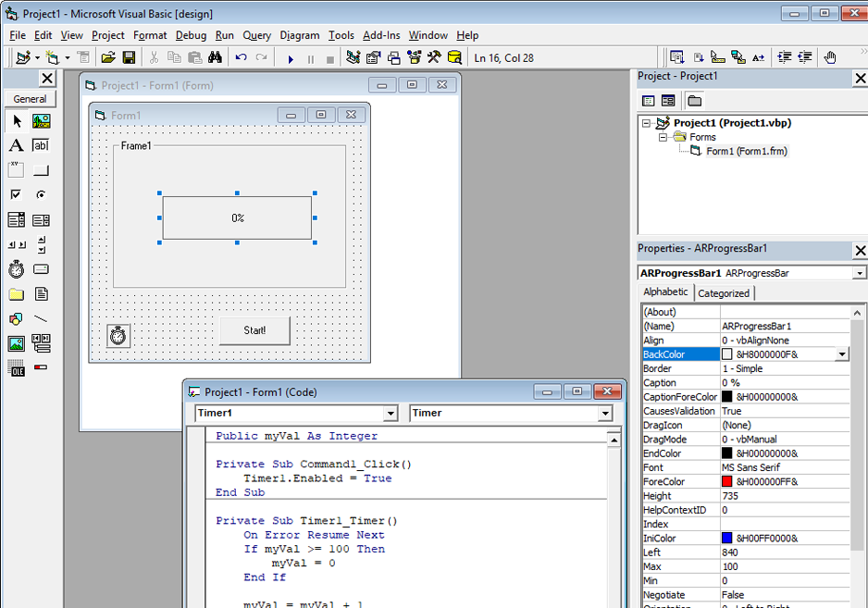This screenshot has height=608, width=868.
Task: Open the BackColor value dropdown arrow
Action: coord(842,354)
